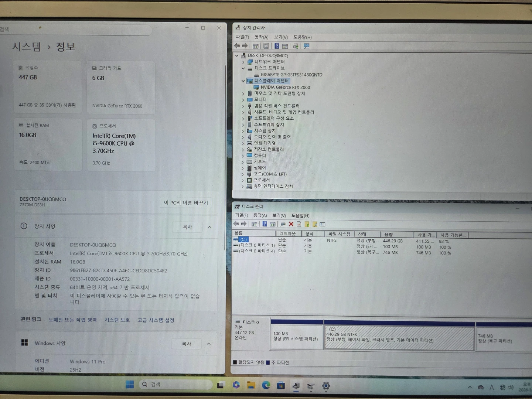Click the folder up-arrow icon in Disk Management
532x399 pixels.
[x=307, y=224]
